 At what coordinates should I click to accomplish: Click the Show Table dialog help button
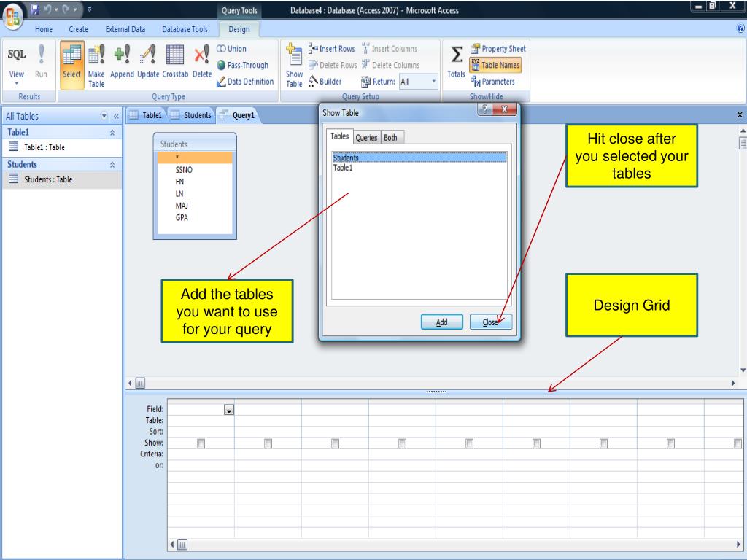[484, 109]
